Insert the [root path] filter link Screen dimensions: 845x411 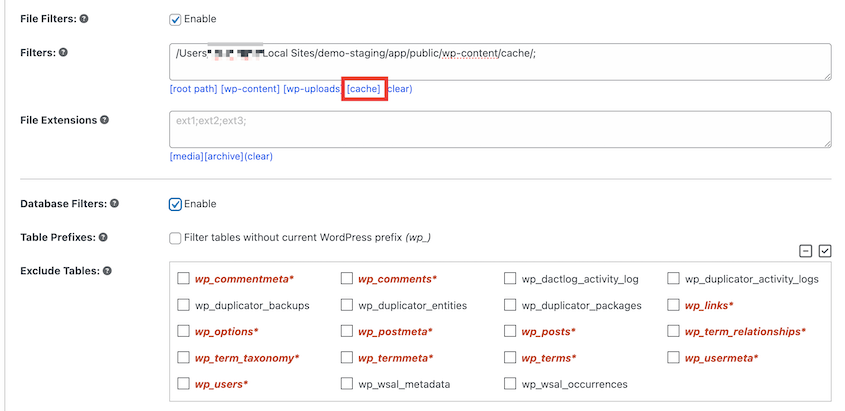tap(193, 89)
